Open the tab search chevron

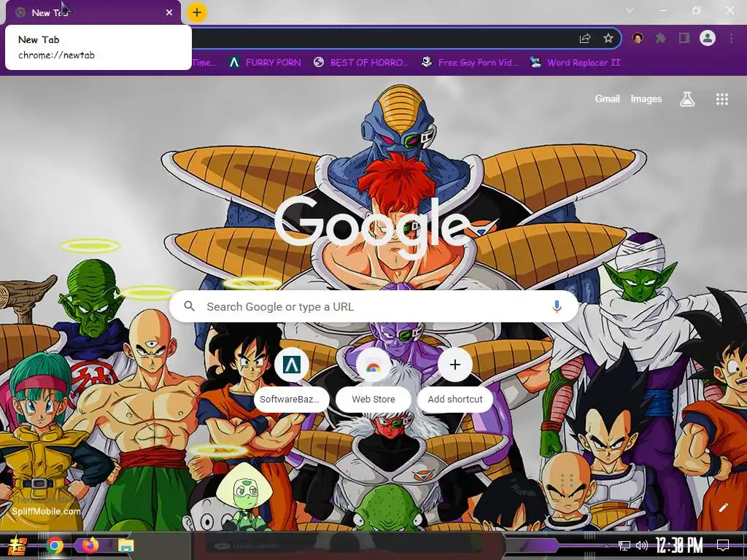coord(630,10)
